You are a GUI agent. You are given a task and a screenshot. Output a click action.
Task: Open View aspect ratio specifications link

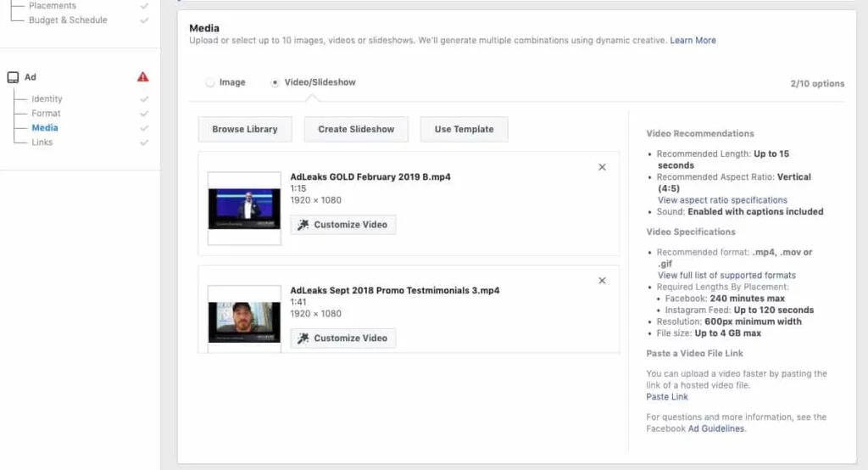click(x=722, y=200)
